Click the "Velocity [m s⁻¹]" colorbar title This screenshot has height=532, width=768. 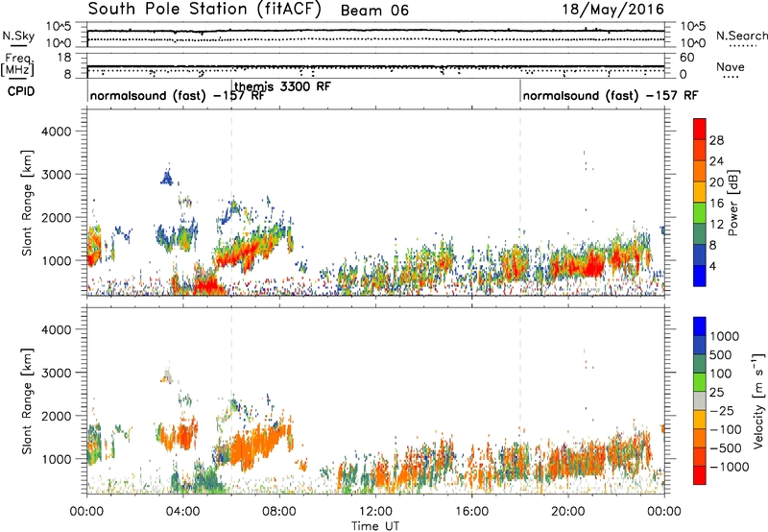[x=758, y=400]
